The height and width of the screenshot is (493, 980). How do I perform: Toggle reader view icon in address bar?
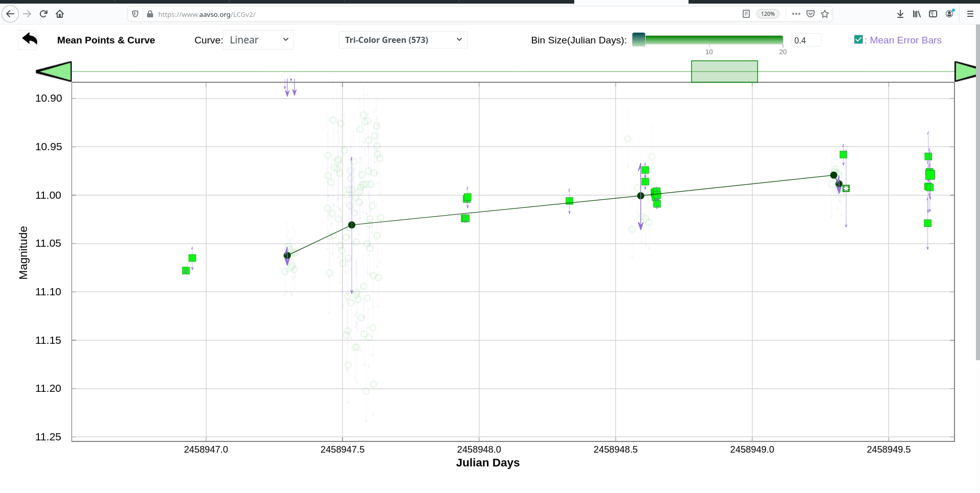coord(746,14)
